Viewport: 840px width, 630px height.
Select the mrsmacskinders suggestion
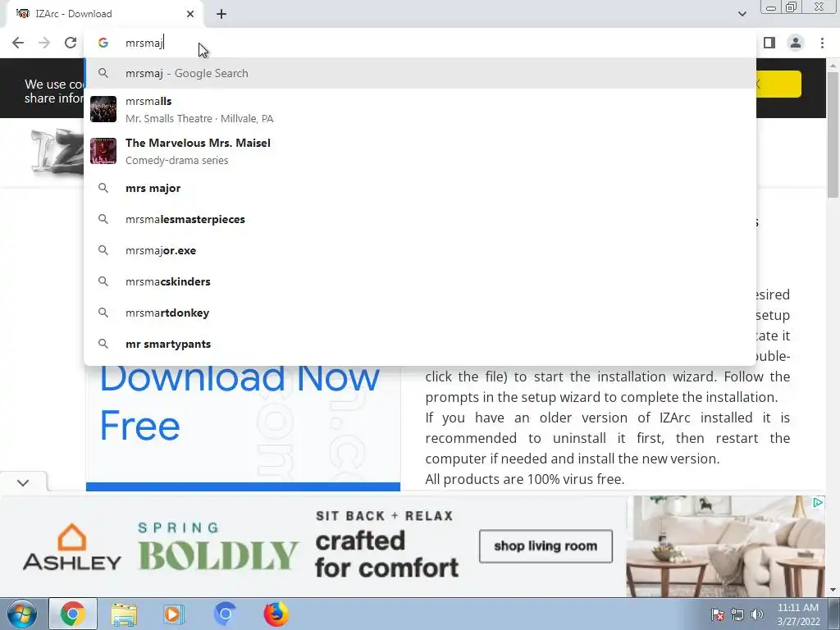coord(420,281)
